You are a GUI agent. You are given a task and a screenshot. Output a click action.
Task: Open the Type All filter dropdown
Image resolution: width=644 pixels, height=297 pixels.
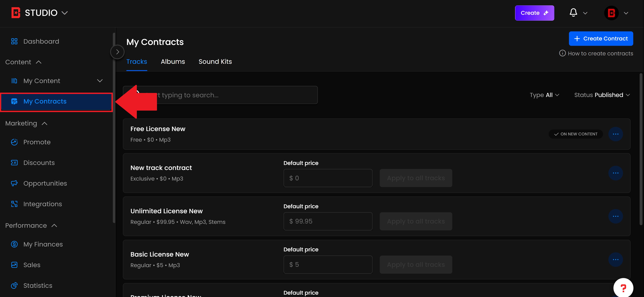pyautogui.click(x=544, y=95)
